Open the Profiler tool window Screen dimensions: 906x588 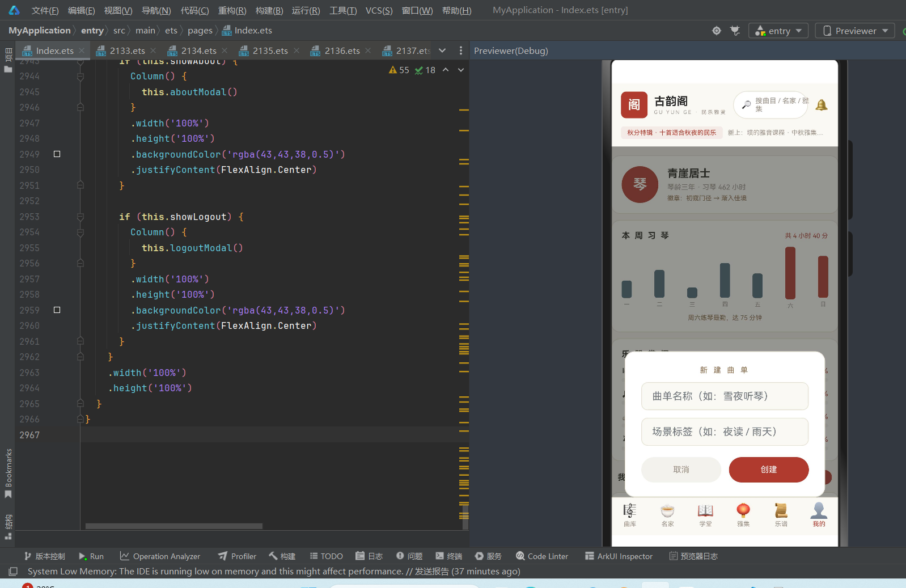[x=237, y=556]
